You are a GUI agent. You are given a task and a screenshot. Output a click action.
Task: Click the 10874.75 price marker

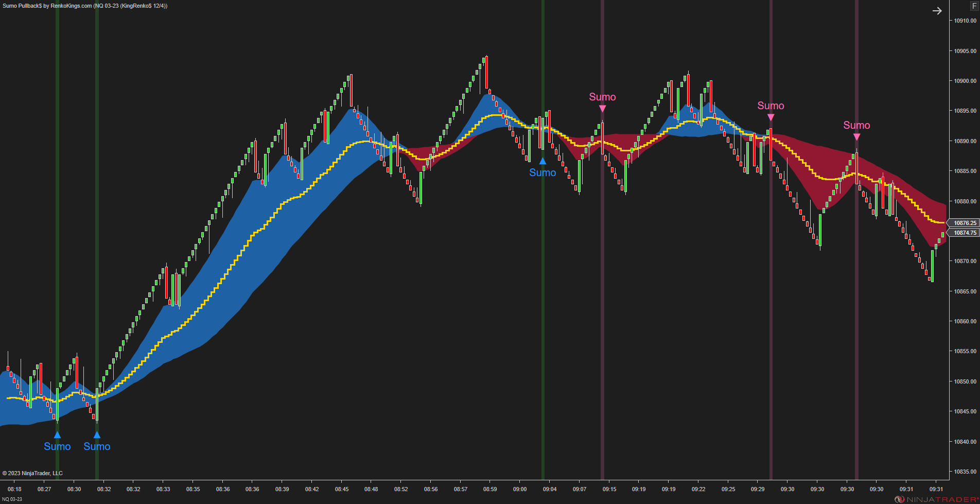(965, 233)
